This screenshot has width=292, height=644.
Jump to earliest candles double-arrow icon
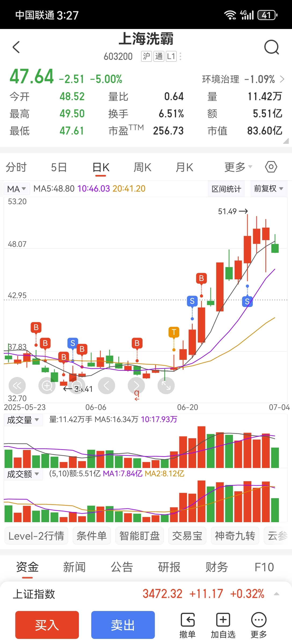17,386
